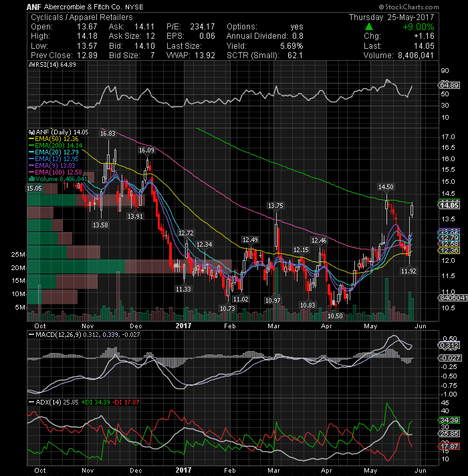Click the Chg value +1.16
Viewport: 468px width, 476px height.
424,36
